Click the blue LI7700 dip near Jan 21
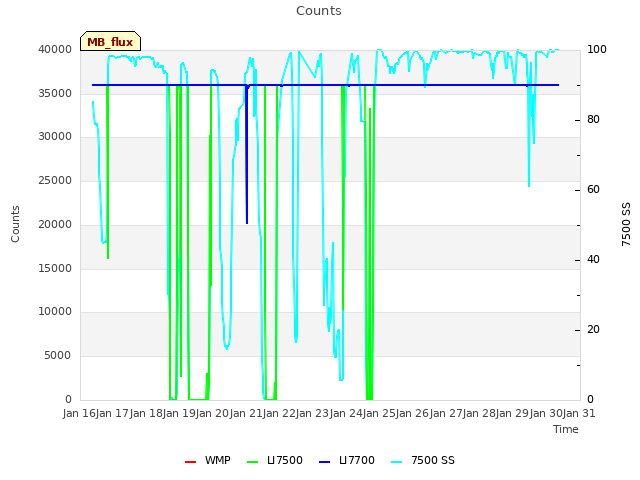The height and width of the screenshot is (480, 640). click(x=247, y=155)
